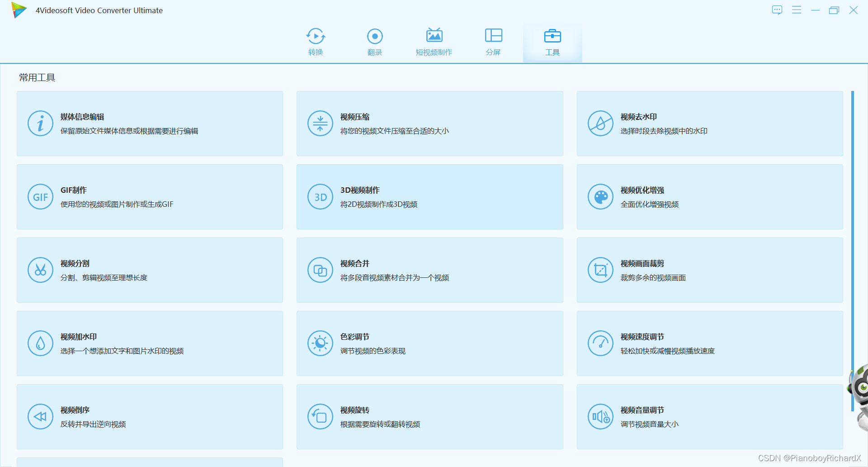Viewport: 868px width, 467px height.
Task: Click description 将您的视频文件压缩至合适的大小
Action: (395, 131)
